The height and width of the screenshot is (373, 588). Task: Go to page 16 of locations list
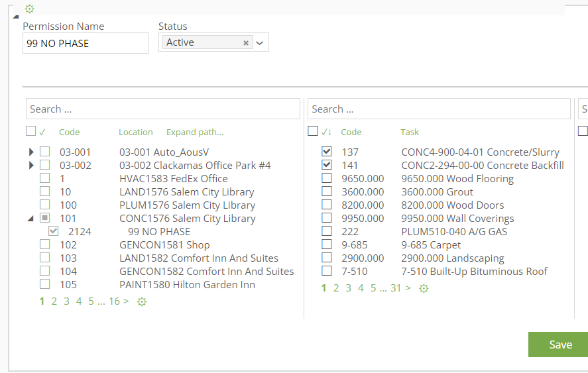click(x=115, y=301)
